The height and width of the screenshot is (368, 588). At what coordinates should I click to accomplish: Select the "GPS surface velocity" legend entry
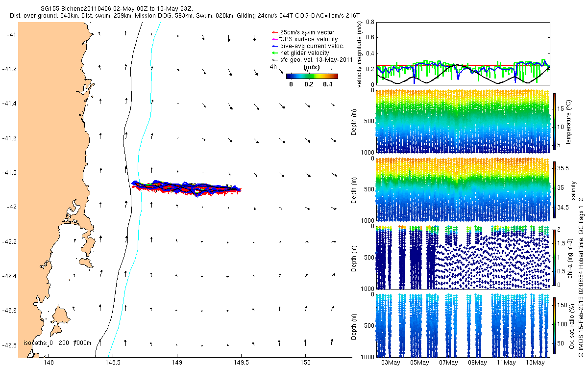305,39
